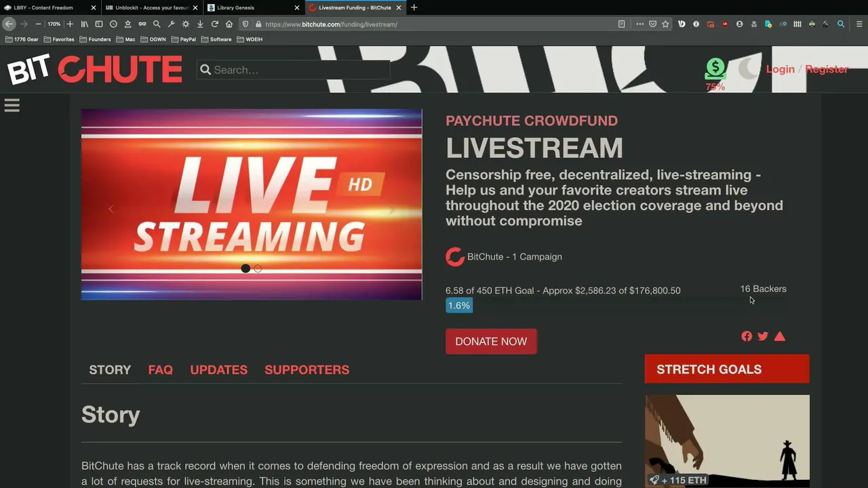Open the wrench developer tools icon
Viewport: 868px width, 488px height.
172,24
